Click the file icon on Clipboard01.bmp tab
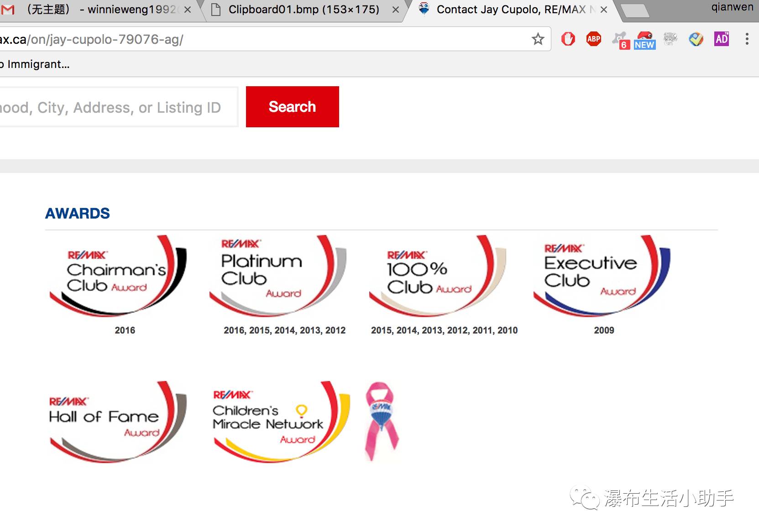The image size is (759, 532). coord(216,10)
